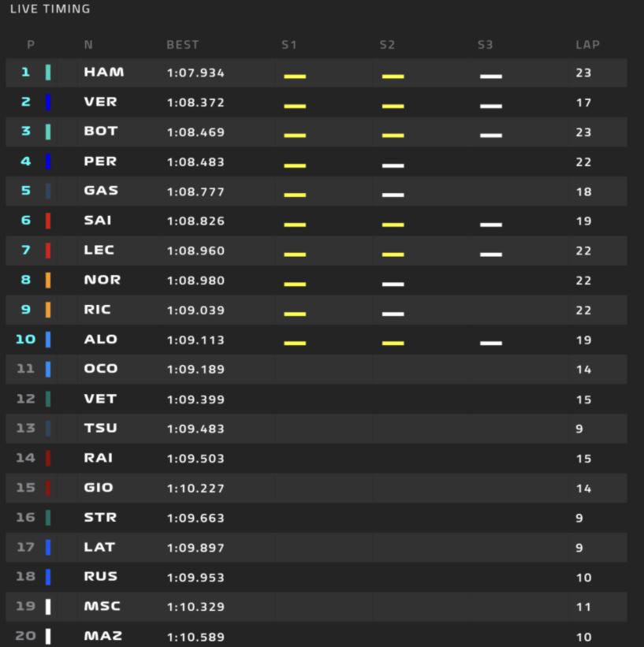Click position number 20 for MAZ
The image size is (644, 647).
click(x=25, y=636)
